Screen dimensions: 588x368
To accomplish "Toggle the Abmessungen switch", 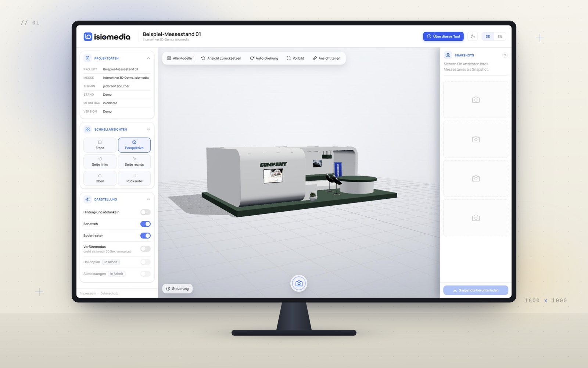I will click(146, 274).
